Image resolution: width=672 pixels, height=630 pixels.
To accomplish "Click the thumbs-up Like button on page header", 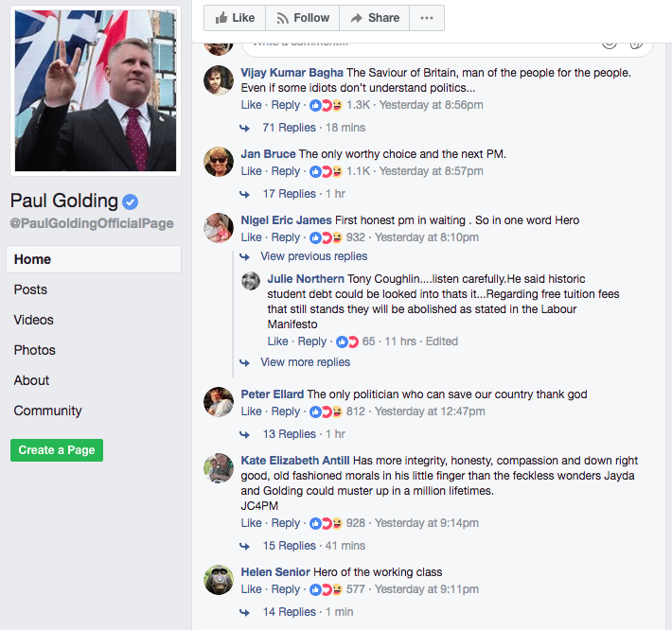I will (x=235, y=18).
